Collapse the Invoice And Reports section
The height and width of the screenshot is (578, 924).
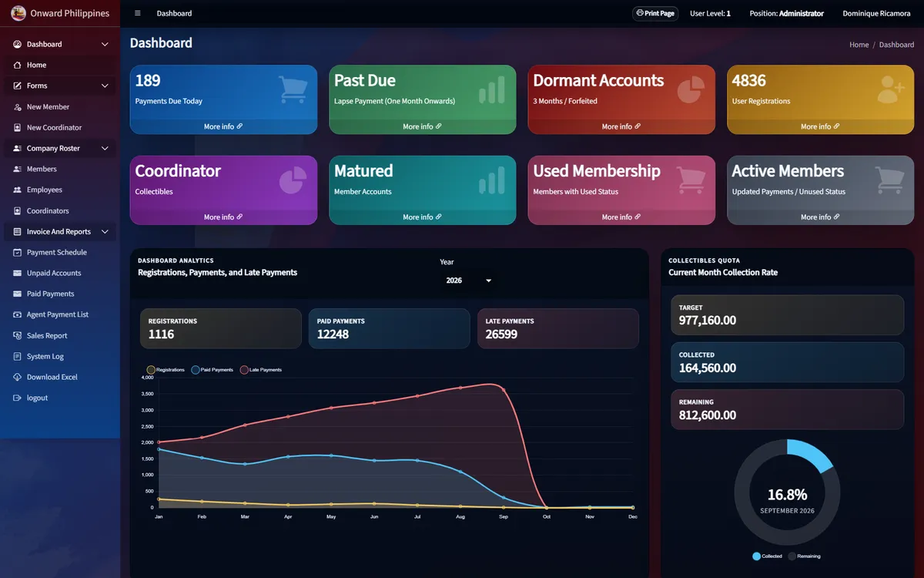[105, 231]
